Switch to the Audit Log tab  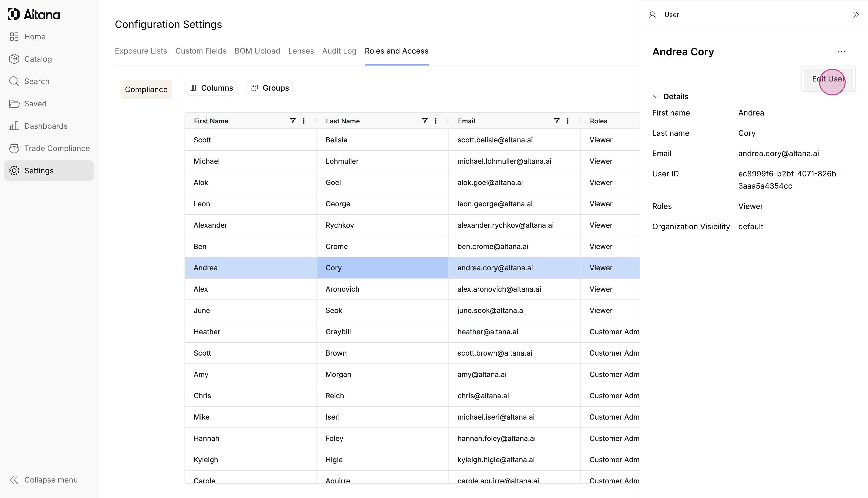[x=339, y=51]
